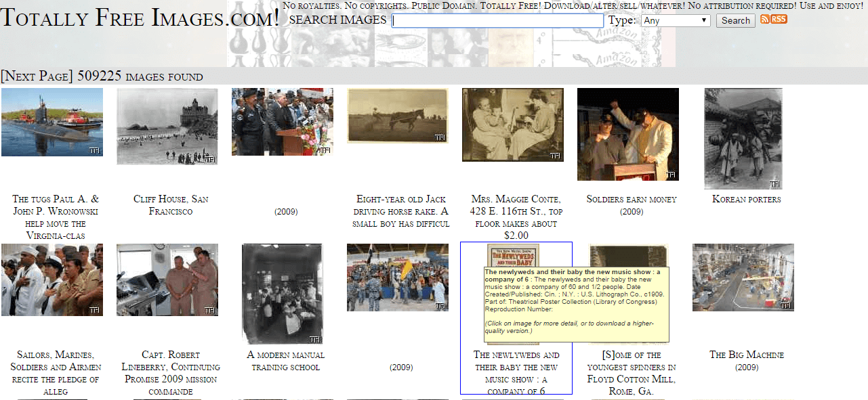Open the boy driving horse rake thumbnail

pyautogui.click(x=397, y=116)
